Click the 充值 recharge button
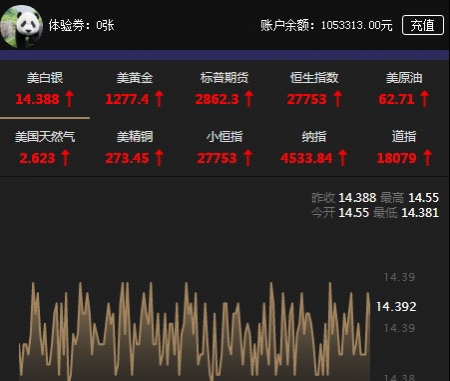Viewport: 450px width, 381px height. point(423,25)
